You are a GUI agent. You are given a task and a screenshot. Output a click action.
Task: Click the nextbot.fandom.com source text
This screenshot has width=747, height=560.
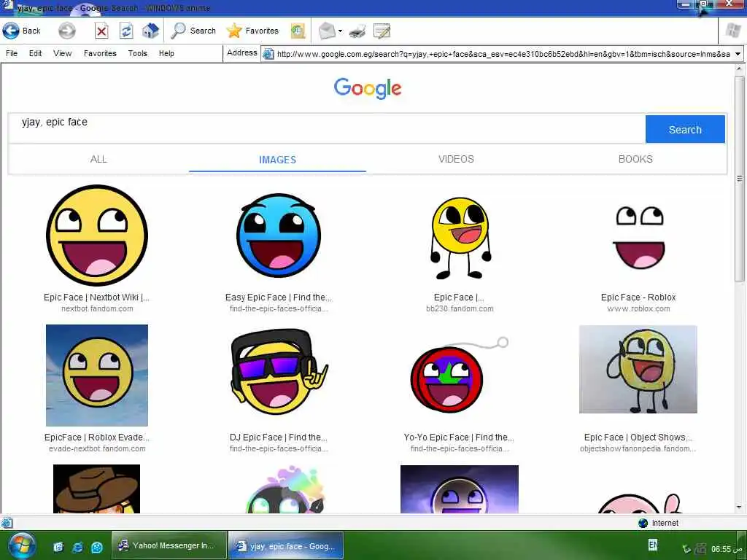click(97, 308)
